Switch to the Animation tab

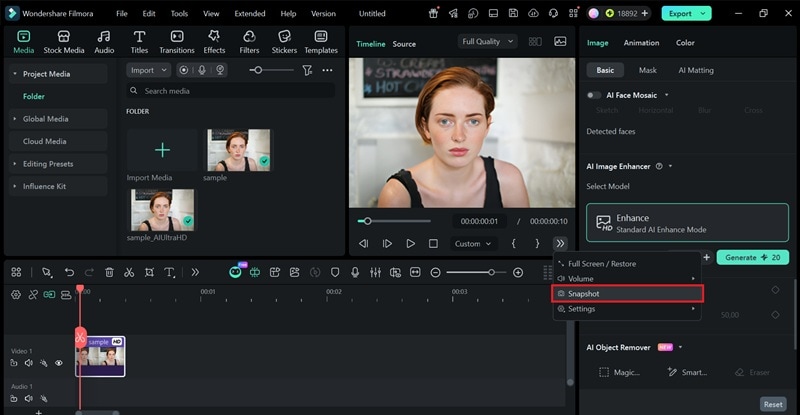641,43
